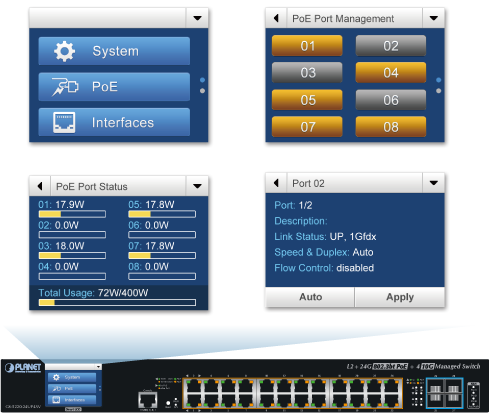Screen dimensions: 490x413
Task: Go back from PoE Port Management screen
Action: 276,18
